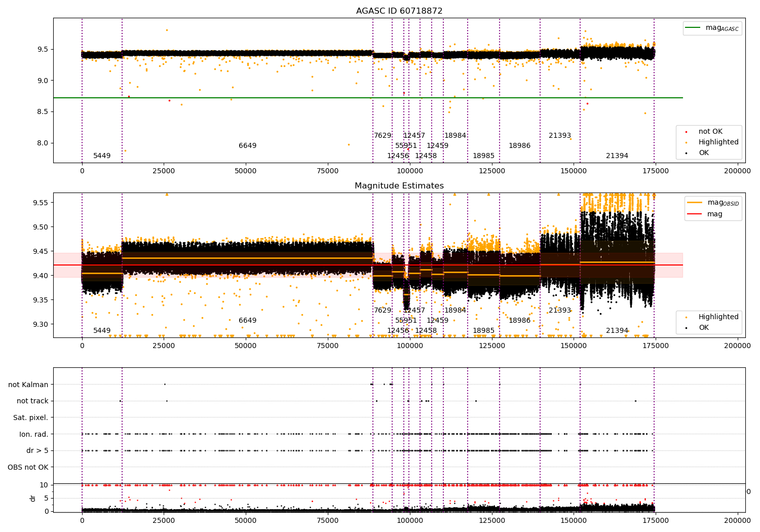
Task: Click the 9.55 tick on the Magnitude Estimates y-axis
Action: point(40,203)
